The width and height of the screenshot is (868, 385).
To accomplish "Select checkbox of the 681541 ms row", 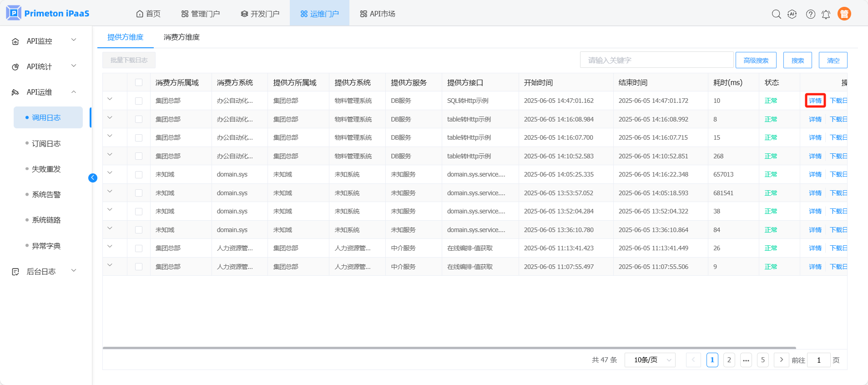I will pos(139,193).
